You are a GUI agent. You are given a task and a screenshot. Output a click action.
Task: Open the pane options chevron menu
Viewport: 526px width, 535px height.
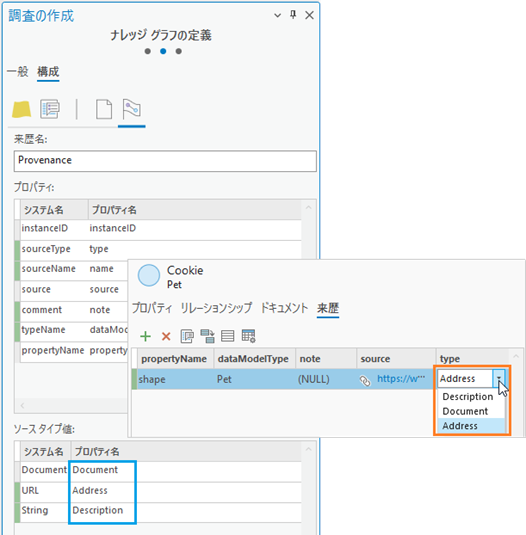(278, 15)
